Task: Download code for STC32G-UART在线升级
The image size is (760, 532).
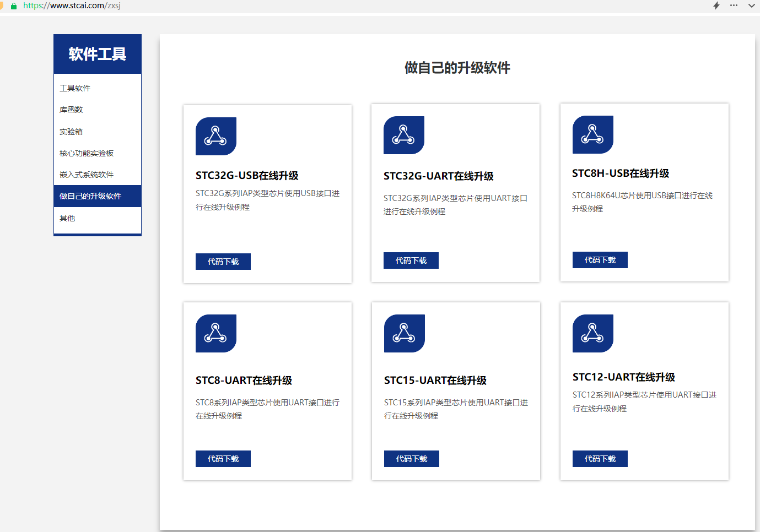Action: pos(411,260)
